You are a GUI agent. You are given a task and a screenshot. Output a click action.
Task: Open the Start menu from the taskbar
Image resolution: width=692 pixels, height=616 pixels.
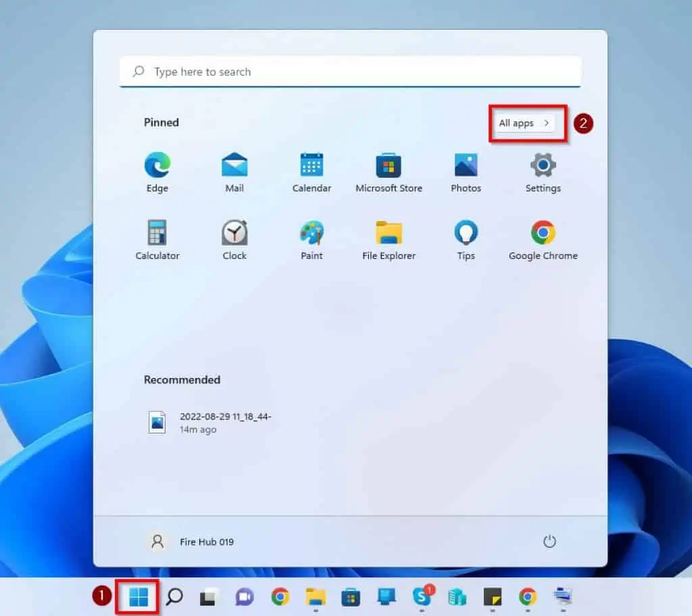pos(137,598)
